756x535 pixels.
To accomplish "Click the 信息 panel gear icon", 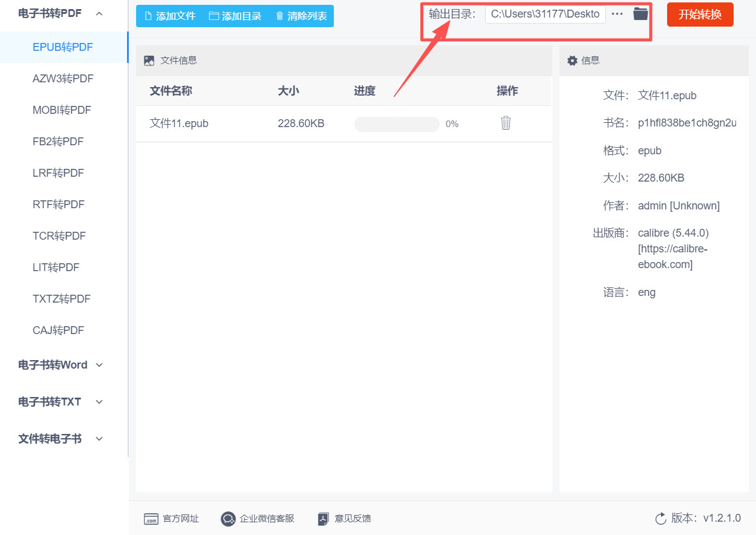I will coord(571,60).
